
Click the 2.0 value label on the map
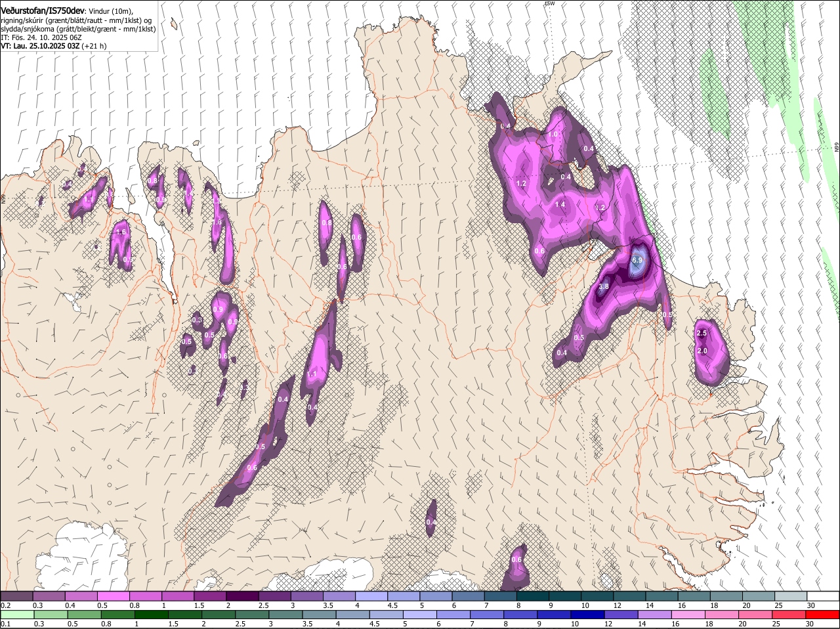tap(702, 351)
